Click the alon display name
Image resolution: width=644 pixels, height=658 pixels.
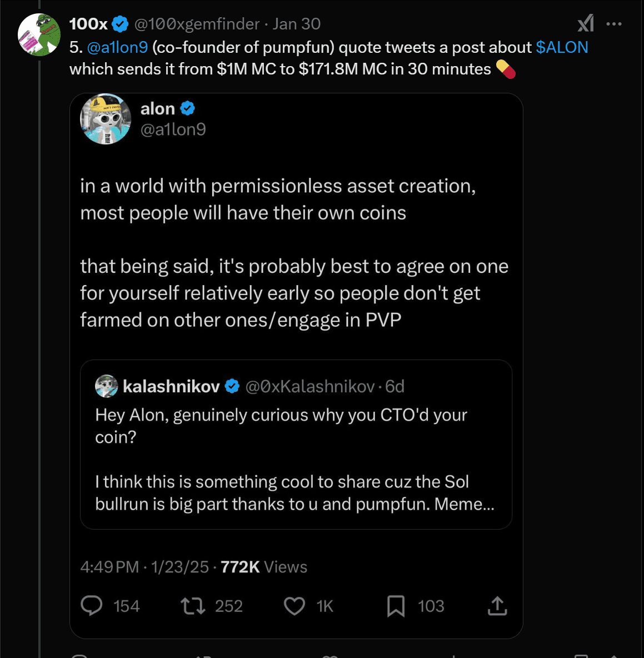(157, 108)
